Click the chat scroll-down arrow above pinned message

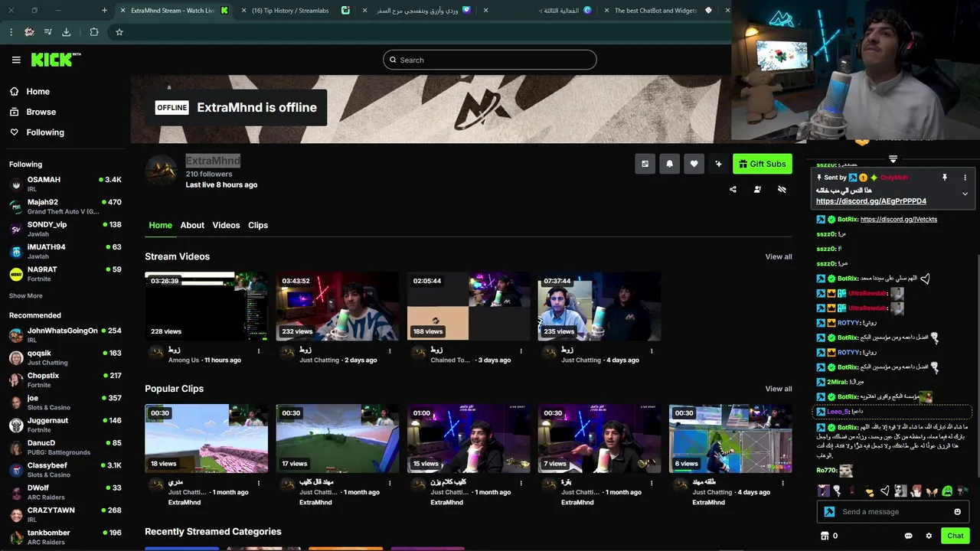coord(893,159)
